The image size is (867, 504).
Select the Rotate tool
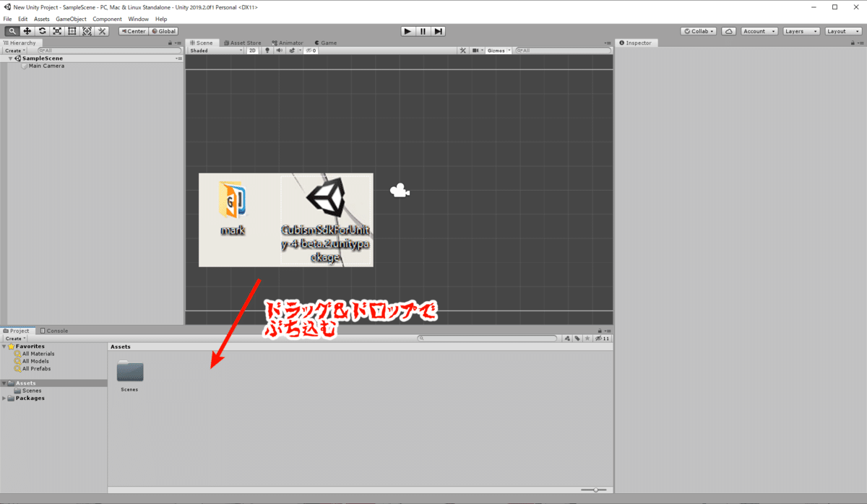[42, 31]
